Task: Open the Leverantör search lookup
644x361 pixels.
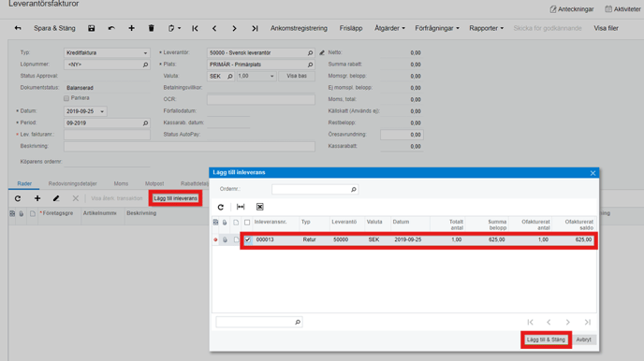Action: (310, 53)
